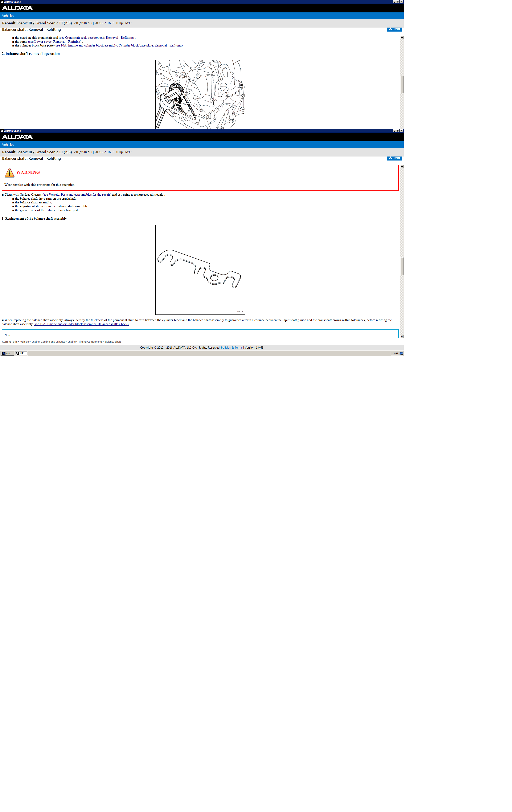Click ALLDATA logo in the upper window
The width and height of the screenshot is (512, 812).
[17, 8]
